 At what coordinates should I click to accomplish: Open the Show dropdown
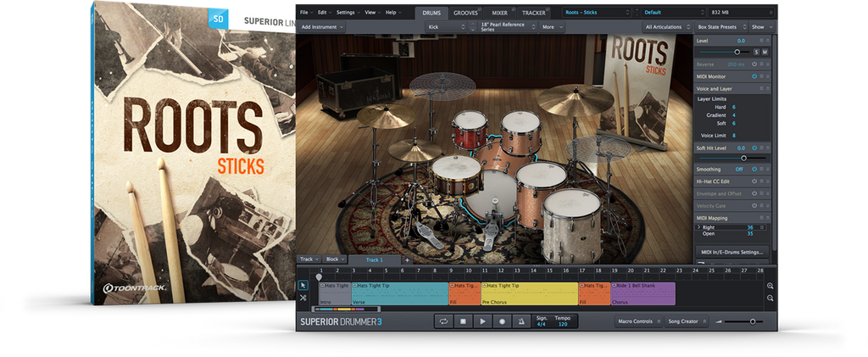761,26
